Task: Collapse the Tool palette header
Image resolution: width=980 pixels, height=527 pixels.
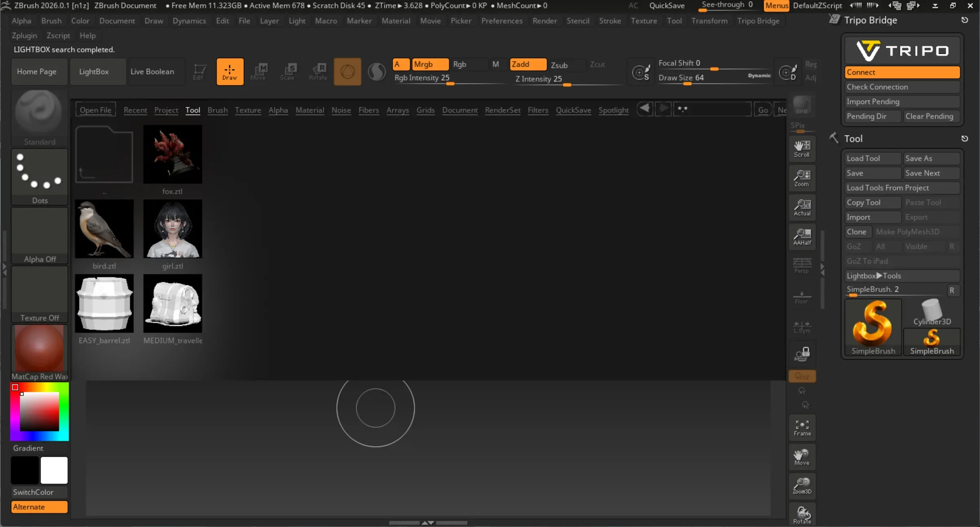Action: pyautogui.click(x=853, y=139)
